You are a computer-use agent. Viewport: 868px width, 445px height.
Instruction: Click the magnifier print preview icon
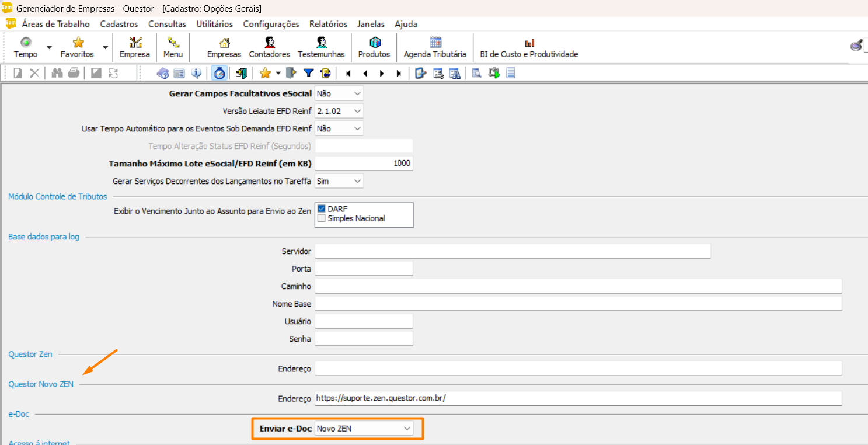pos(477,73)
